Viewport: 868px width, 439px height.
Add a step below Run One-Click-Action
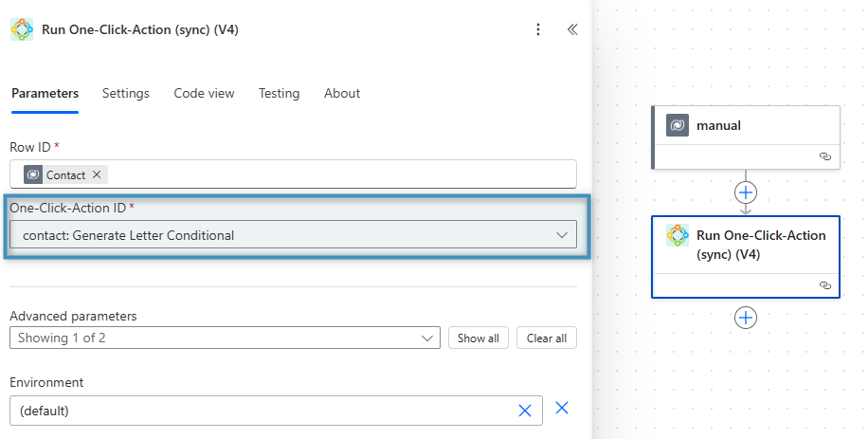pyautogui.click(x=746, y=318)
